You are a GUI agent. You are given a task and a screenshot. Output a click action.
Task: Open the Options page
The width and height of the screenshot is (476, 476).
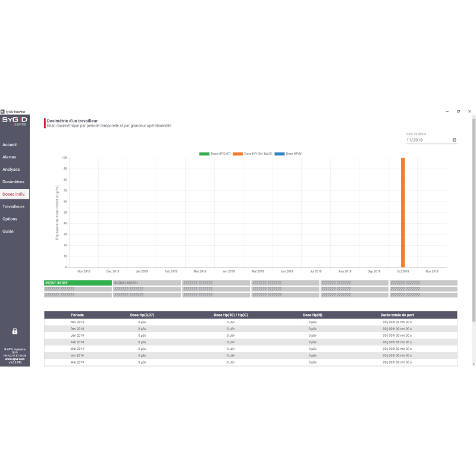(x=10, y=219)
